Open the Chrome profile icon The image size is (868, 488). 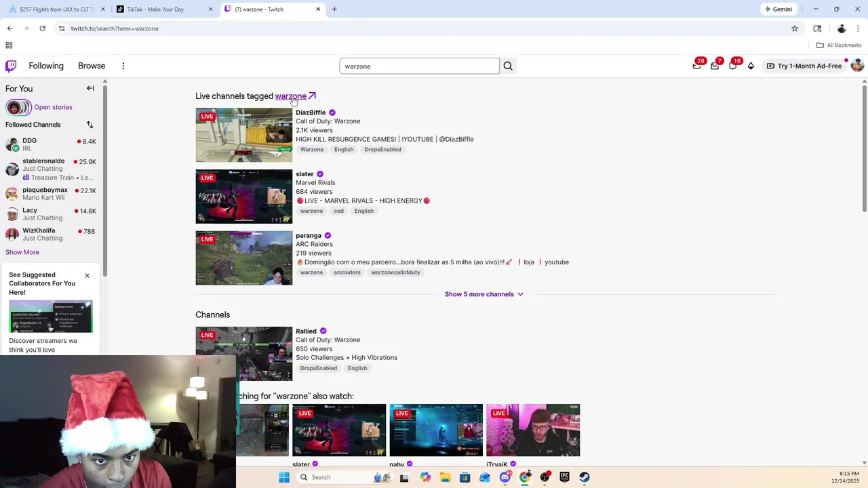click(842, 28)
